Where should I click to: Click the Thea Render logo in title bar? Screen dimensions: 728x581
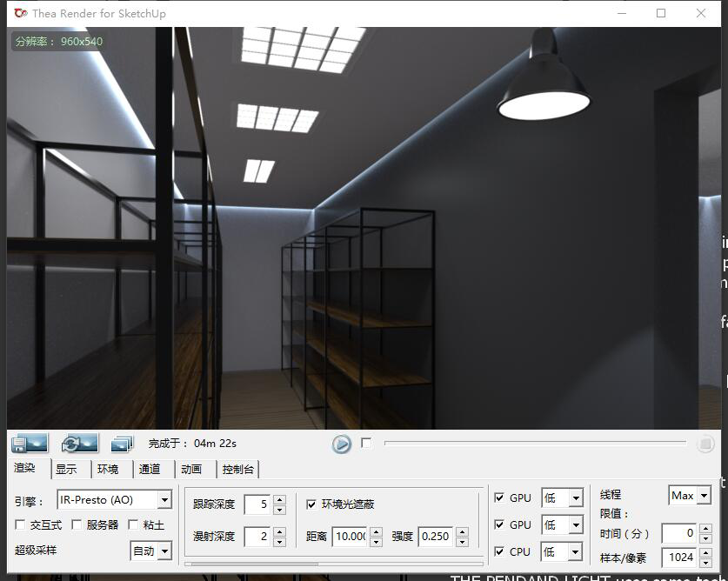(x=21, y=13)
